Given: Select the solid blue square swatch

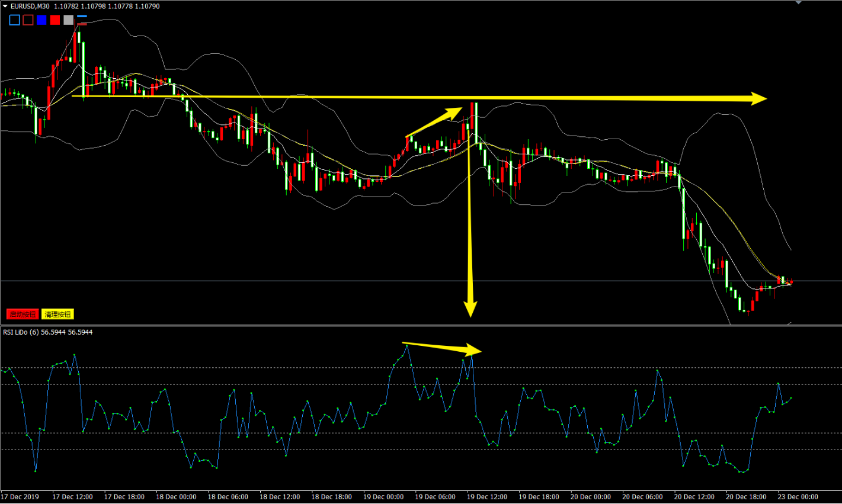Looking at the screenshot, I should pos(41,20).
